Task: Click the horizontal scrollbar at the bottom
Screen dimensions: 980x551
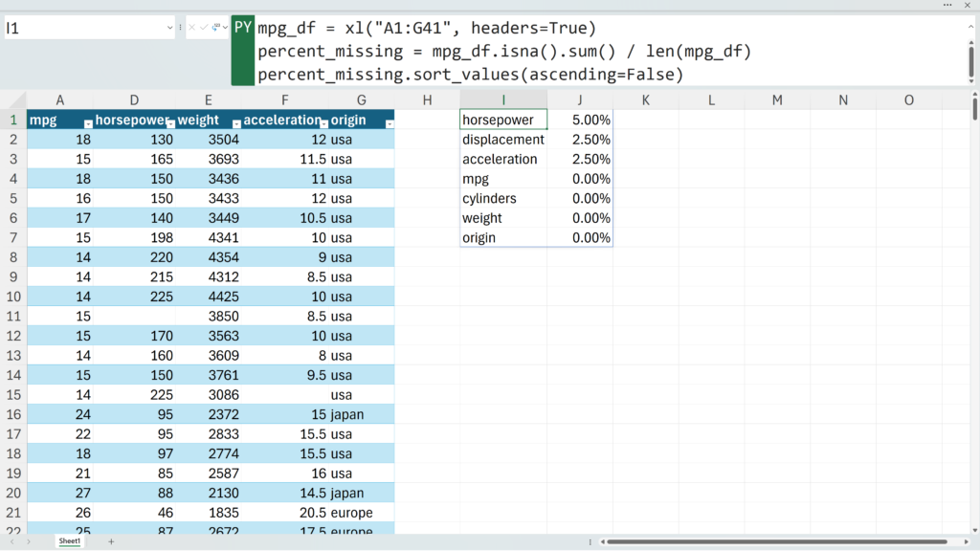Action: pyautogui.click(x=785, y=541)
